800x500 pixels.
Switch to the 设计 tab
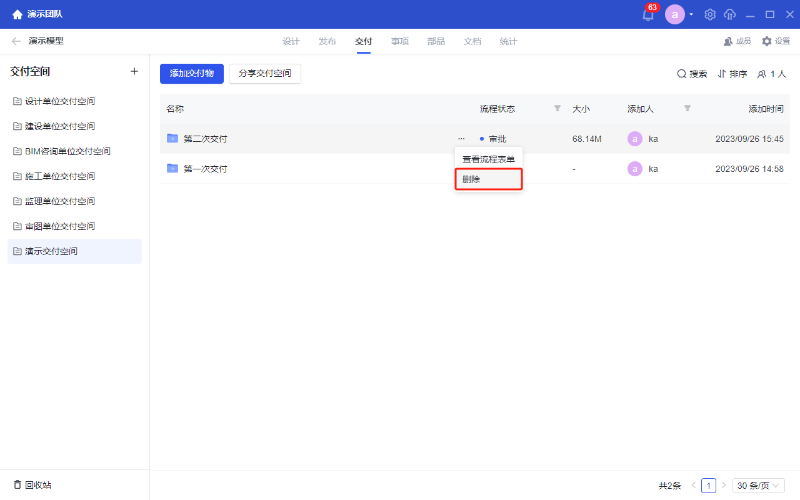pos(291,41)
